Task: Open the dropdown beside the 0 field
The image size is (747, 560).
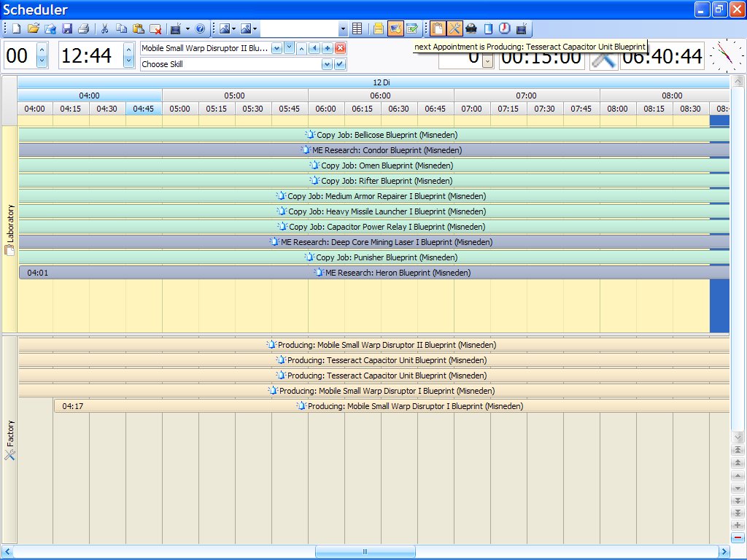Action: coord(487,61)
